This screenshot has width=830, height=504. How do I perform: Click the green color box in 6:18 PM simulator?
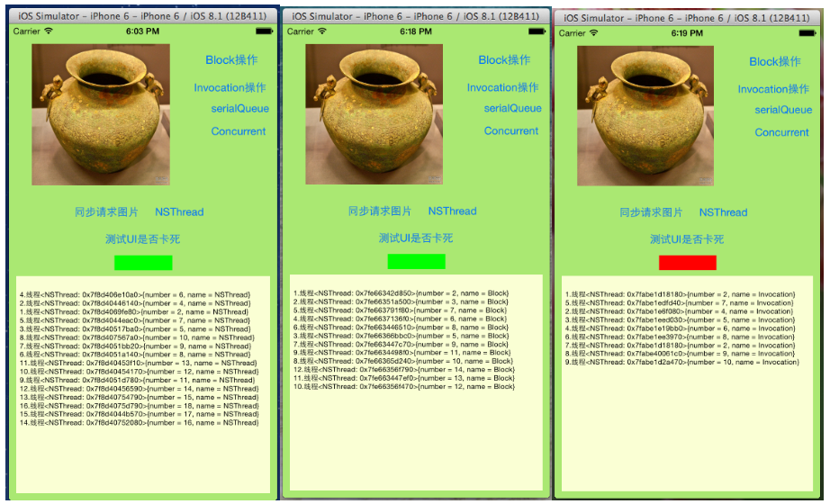(x=417, y=262)
